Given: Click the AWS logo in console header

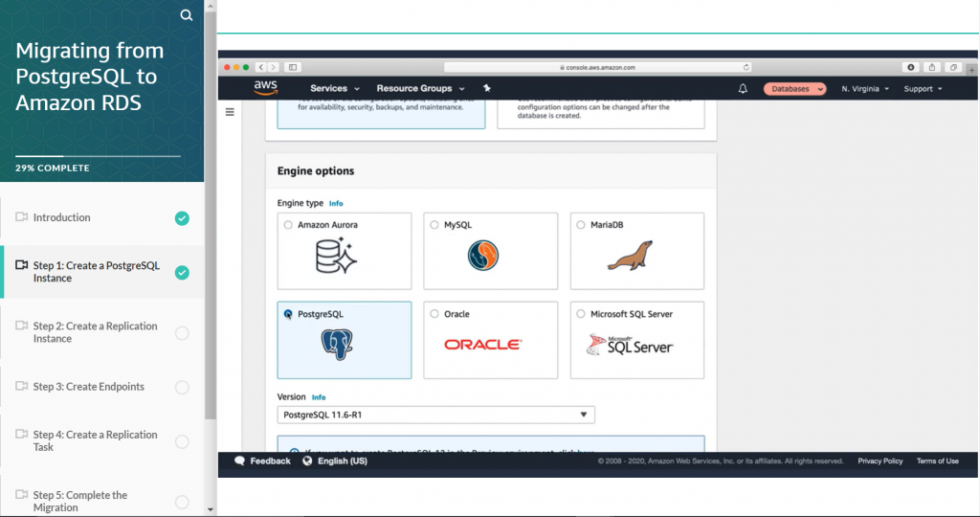Looking at the screenshot, I should (x=265, y=88).
